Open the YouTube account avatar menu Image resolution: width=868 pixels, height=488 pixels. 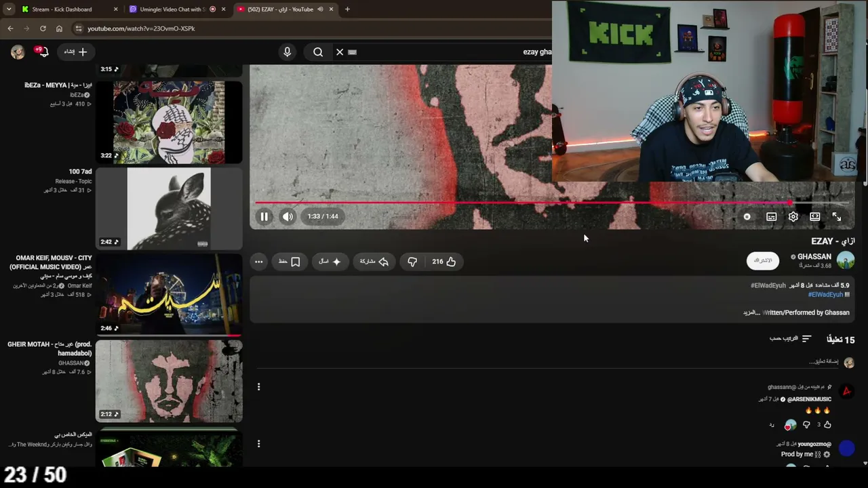coord(18,52)
